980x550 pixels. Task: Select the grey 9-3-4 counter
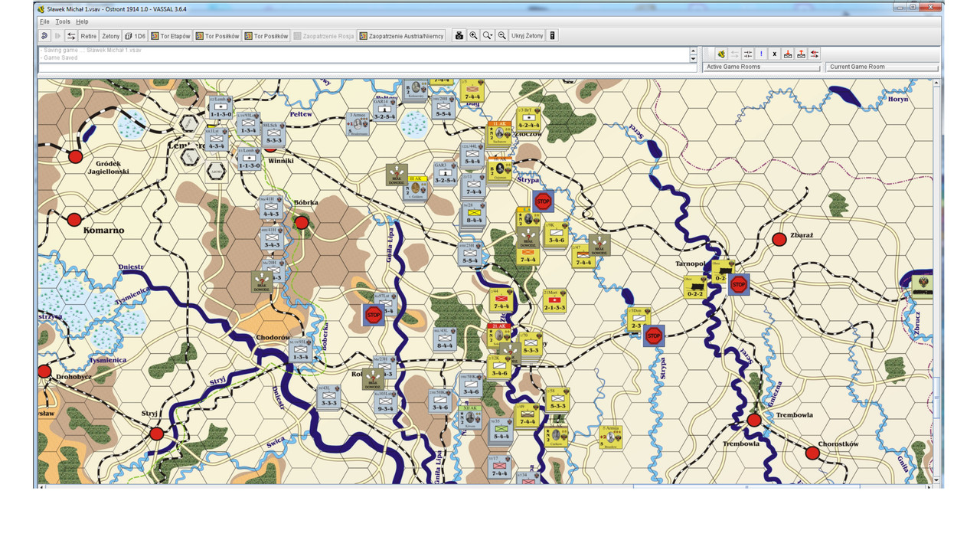385,402
